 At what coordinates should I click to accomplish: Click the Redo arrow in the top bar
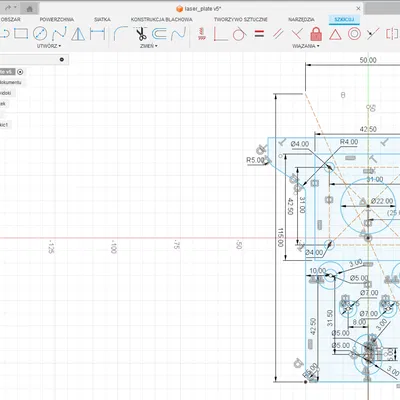[8, 8]
